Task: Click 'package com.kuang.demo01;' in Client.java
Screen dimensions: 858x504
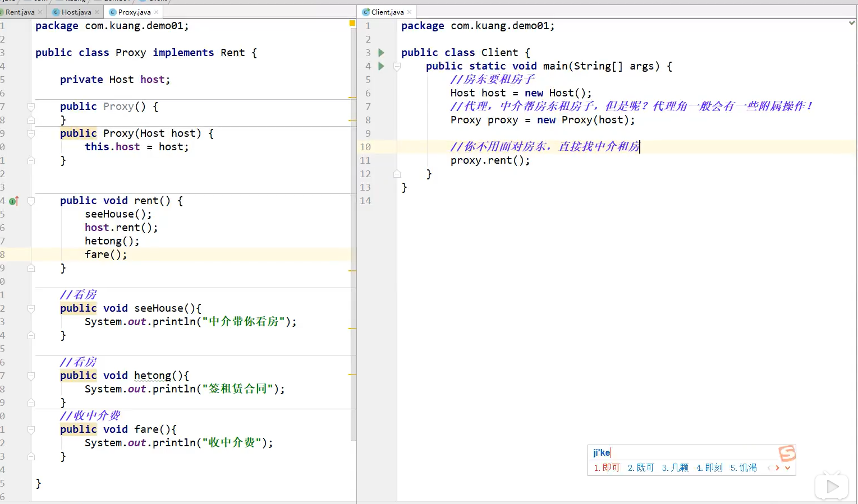Action: tap(478, 26)
